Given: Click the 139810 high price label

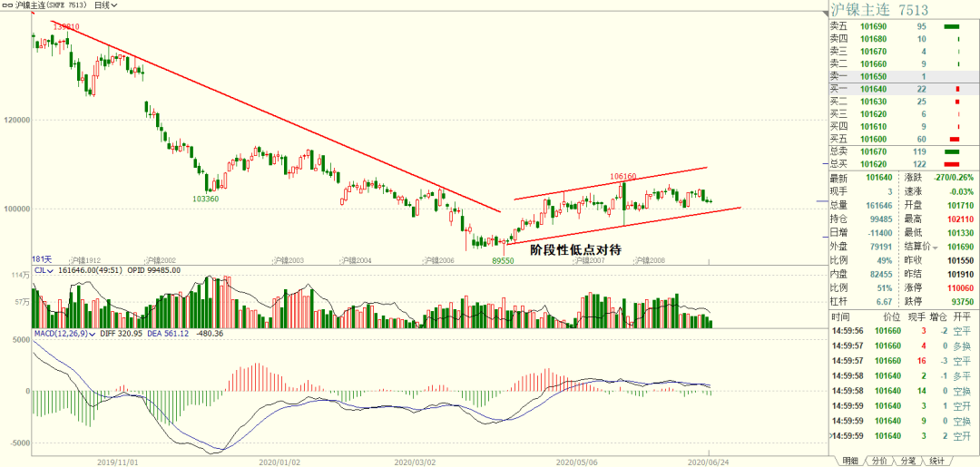Looking at the screenshot, I should point(66,27).
